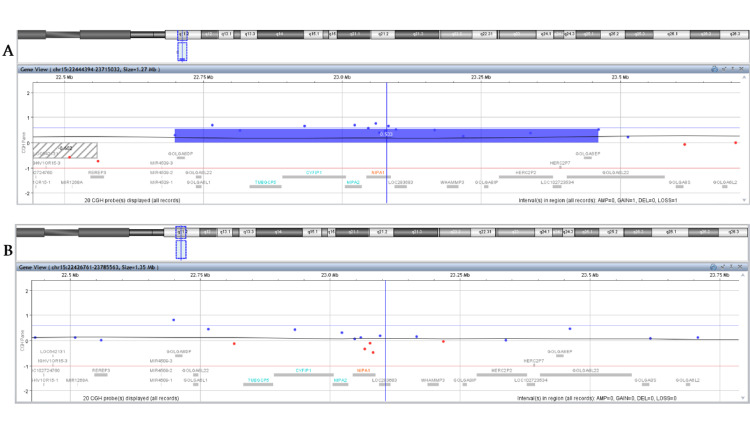Viewport: 750px width, 422px height.
Task: Click the REREP3 gene label in panel A
Action: (97, 172)
